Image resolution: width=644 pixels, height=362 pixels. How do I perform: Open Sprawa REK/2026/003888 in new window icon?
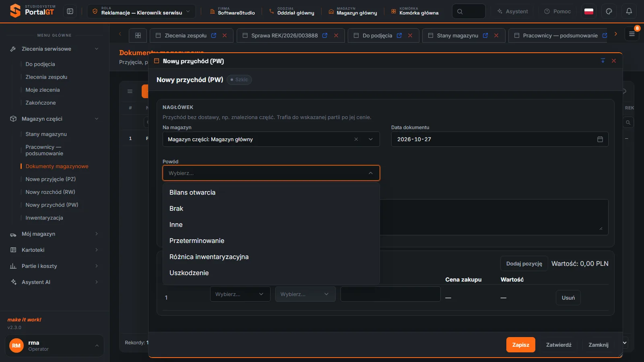click(325, 35)
